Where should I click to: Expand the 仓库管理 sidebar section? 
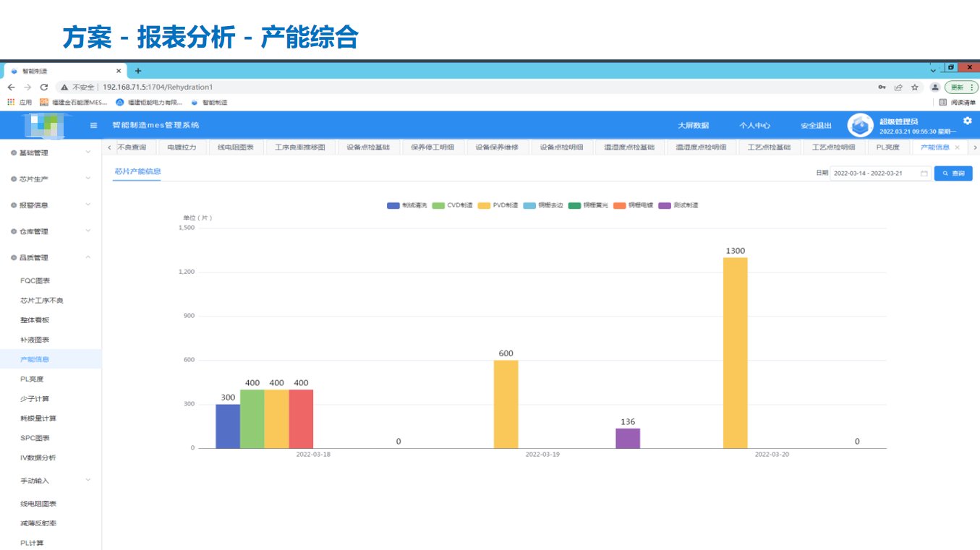pos(49,232)
